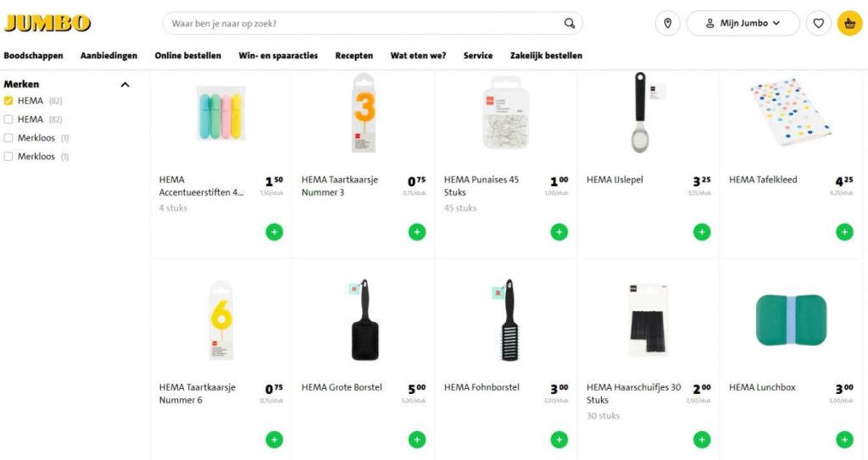Add HEMA Grote Borstel to basket
Screen dimensions: 868x460
click(417, 440)
